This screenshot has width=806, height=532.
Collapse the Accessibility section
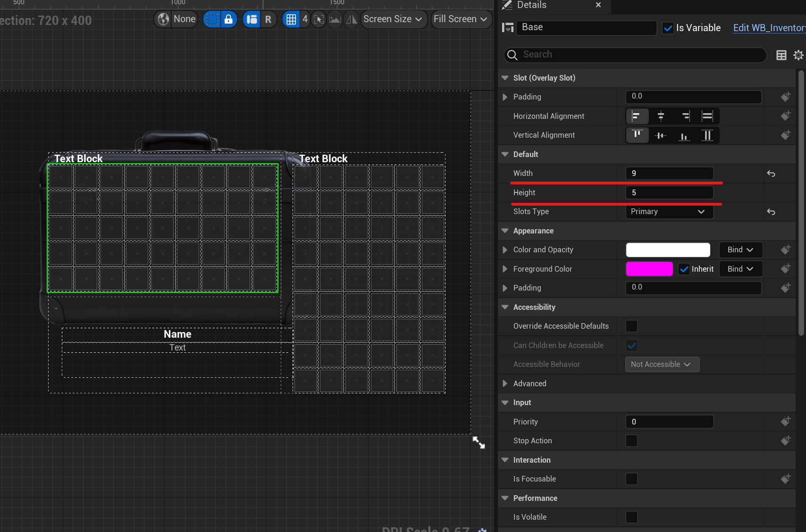[x=505, y=307]
